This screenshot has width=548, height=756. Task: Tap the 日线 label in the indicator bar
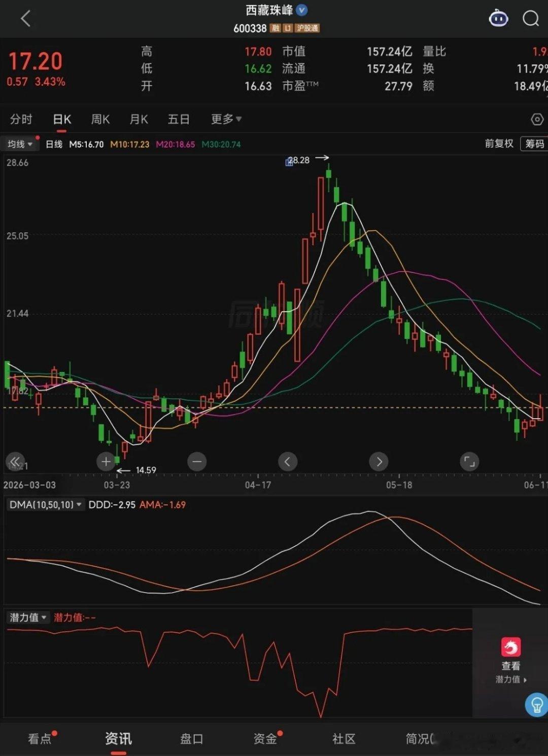coord(54,144)
